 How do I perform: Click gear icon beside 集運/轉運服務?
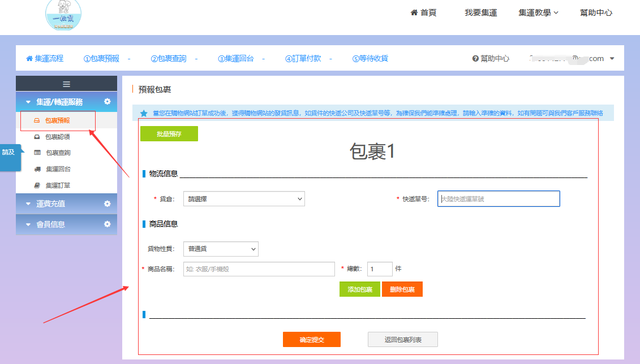click(x=107, y=102)
